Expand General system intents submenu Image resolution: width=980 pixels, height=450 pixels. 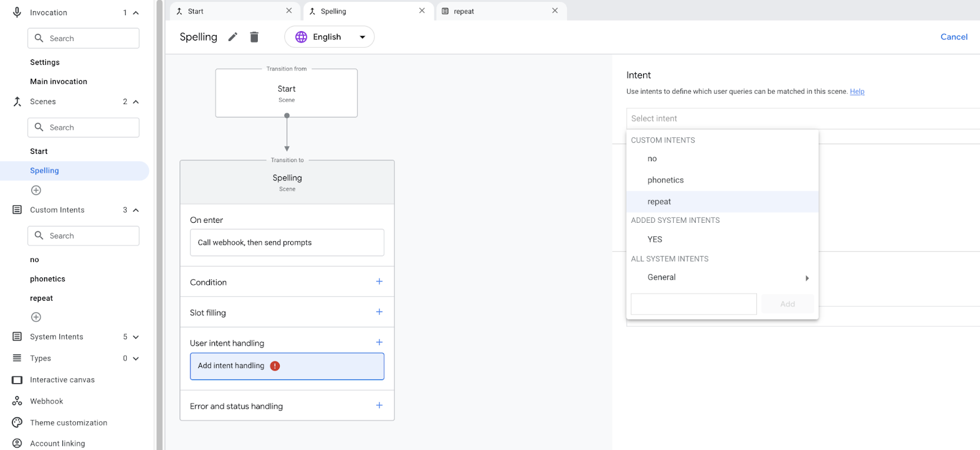point(807,278)
